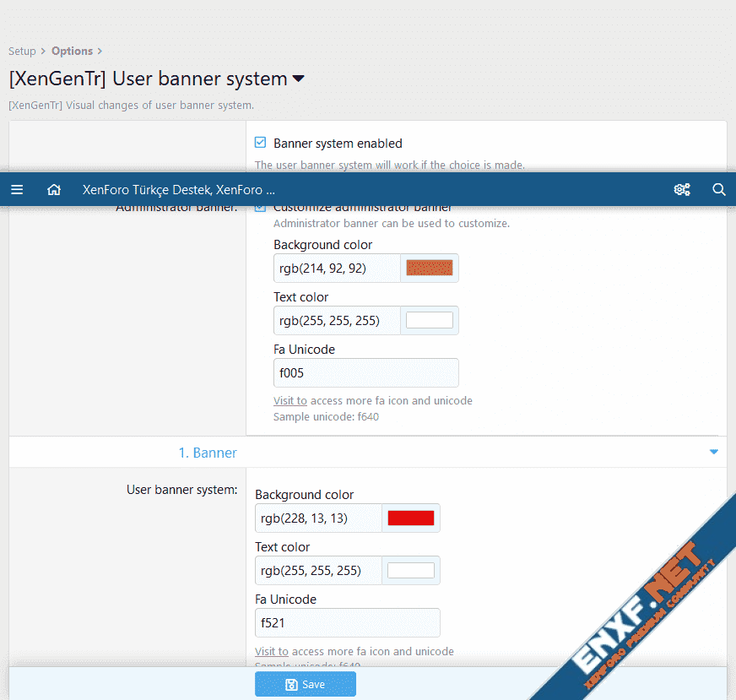Click the Save button
736x700 pixels.
305,684
